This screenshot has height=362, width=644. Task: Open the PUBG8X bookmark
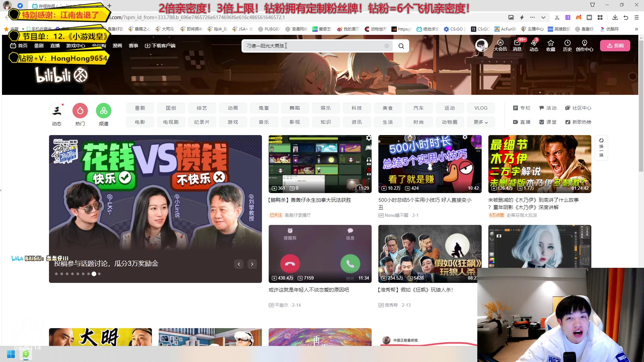(x=269, y=29)
